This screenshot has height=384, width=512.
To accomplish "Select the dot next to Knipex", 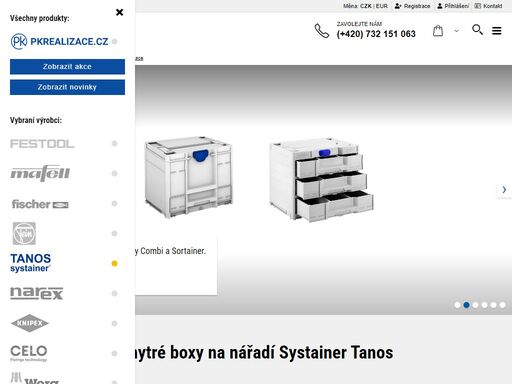I will pyautogui.click(x=114, y=323).
